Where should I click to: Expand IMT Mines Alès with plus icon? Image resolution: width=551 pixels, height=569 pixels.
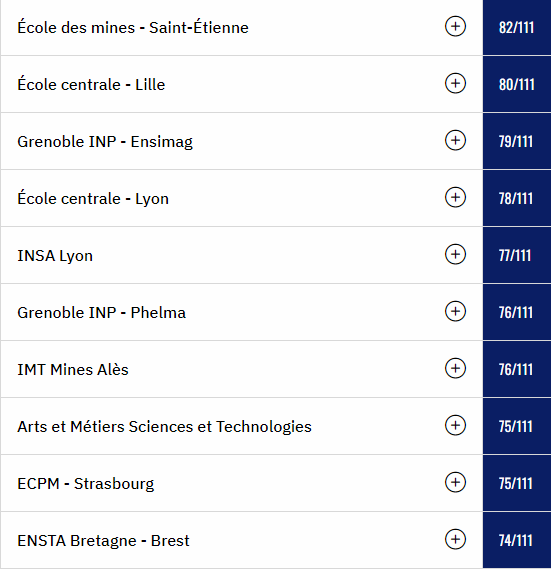coord(455,368)
